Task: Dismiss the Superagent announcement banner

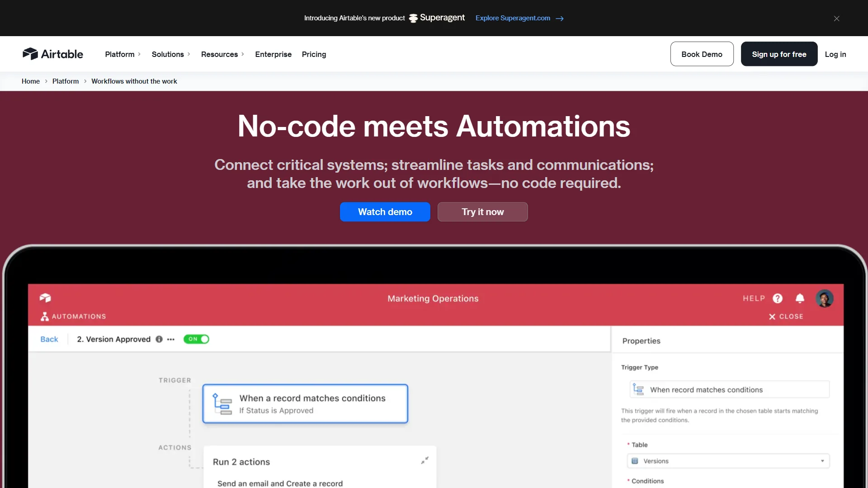Action: (836, 18)
